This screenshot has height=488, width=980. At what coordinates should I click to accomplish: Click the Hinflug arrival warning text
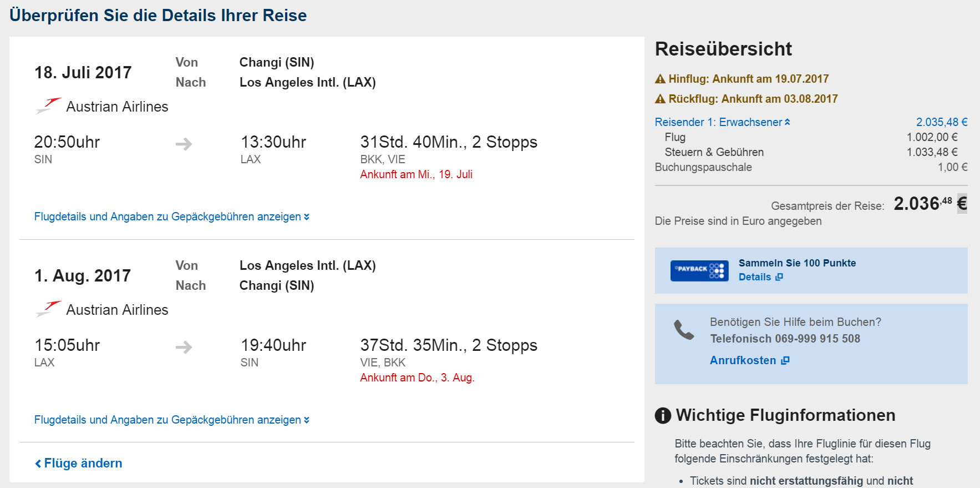pos(748,79)
